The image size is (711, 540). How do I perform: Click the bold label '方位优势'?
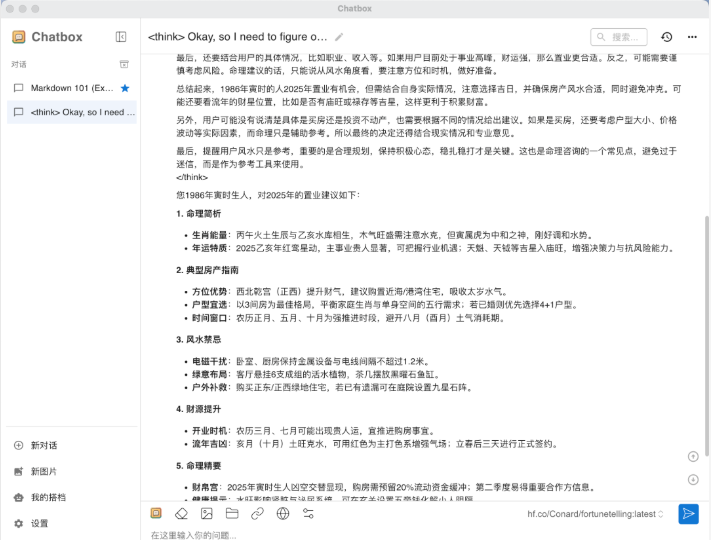click(209, 292)
